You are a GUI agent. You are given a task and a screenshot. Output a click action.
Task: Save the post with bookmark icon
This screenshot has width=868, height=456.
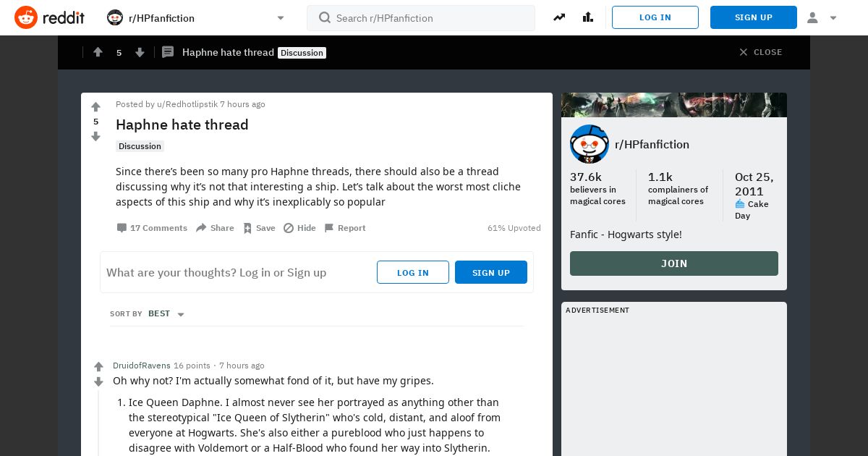pos(259,228)
